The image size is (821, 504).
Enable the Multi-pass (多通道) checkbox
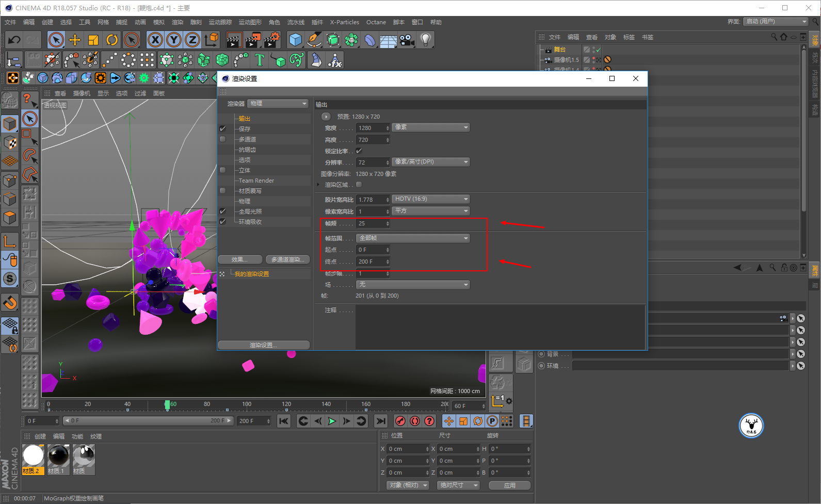point(223,139)
